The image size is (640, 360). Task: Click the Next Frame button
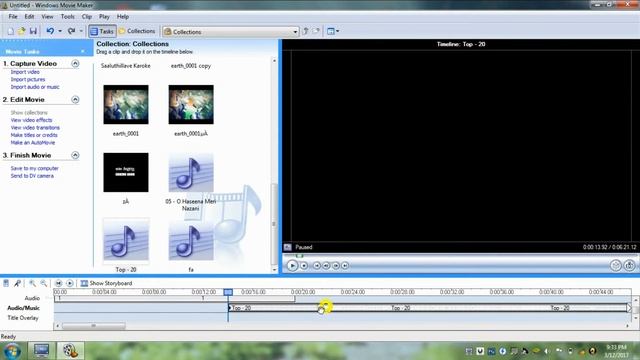336,266
